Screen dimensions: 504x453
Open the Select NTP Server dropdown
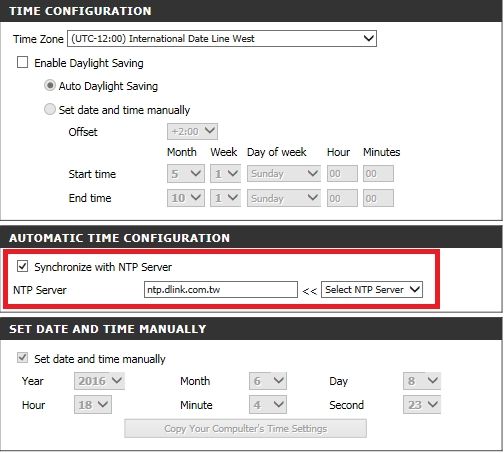(x=372, y=290)
